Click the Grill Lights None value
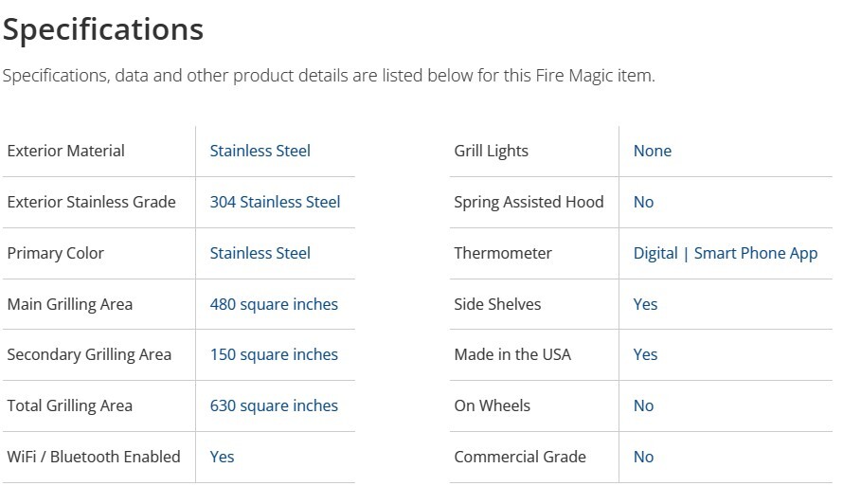 tap(652, 151)
